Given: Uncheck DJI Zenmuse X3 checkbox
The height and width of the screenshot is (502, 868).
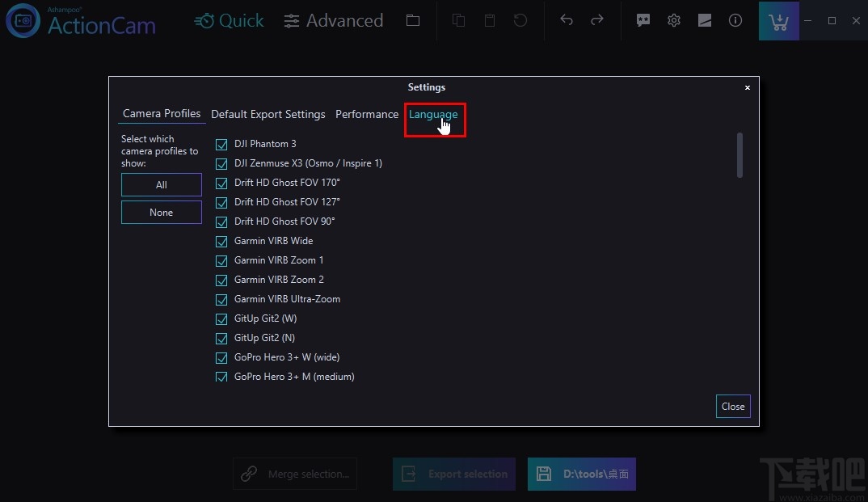Looking at the screenshot, I should 221,164.
